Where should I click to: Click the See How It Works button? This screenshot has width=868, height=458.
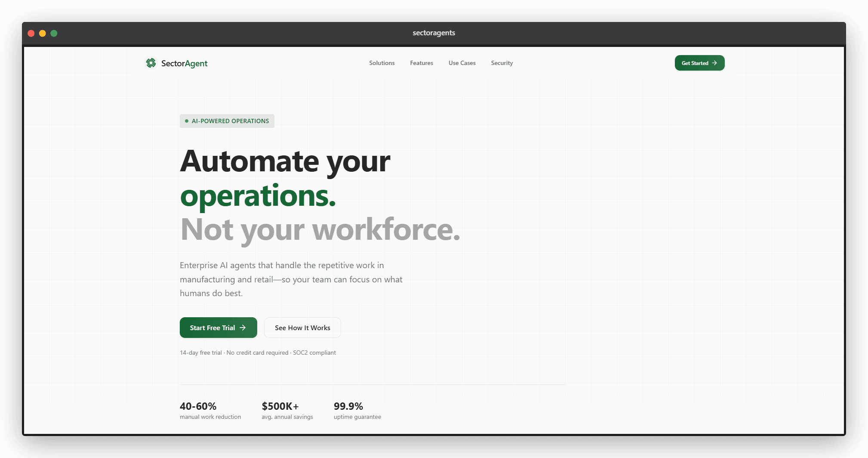(x=302, y=328)
